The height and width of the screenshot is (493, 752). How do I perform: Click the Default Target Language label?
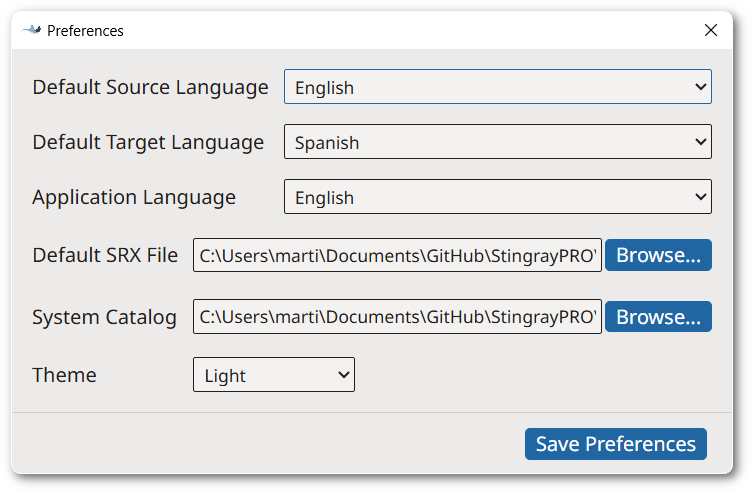click(x=148, y=143)
